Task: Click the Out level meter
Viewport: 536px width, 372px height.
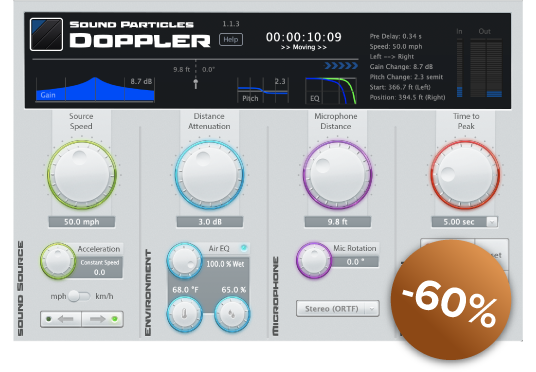Action: coord(486,68)
